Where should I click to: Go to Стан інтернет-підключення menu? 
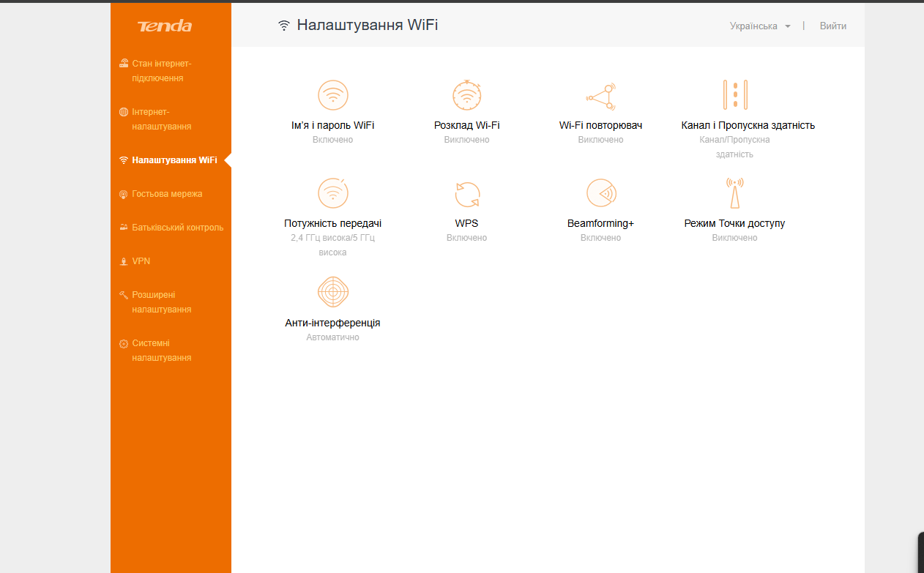coord(162,71)
